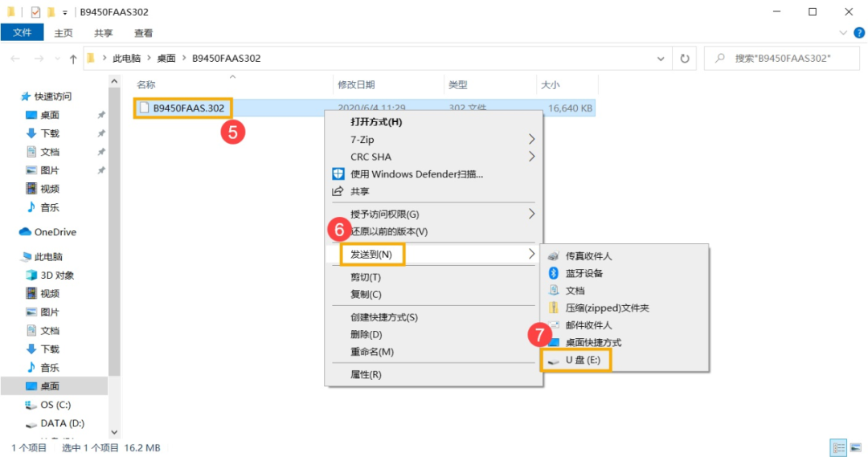Screen dimensions: 868x457
Task: Click the fax recipient icon
Action: coord(554,255)
